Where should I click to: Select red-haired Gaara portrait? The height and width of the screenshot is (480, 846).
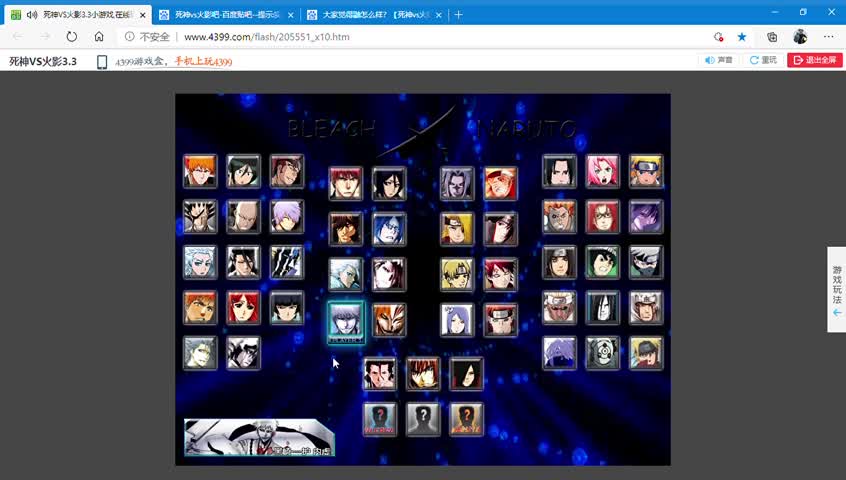click(x=501, y=274)
